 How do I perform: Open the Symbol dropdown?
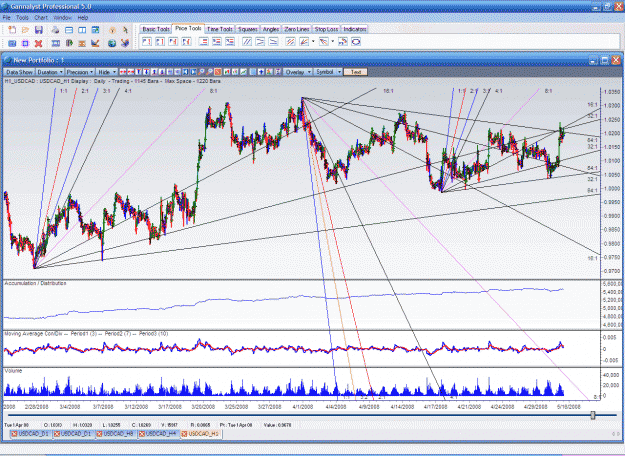(x=328, y=72)
